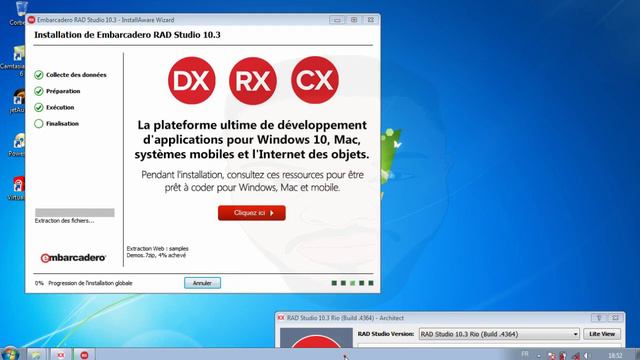Click the button left of Architect's close button
This screenshot has height=360, width=640.
(599, 318)
